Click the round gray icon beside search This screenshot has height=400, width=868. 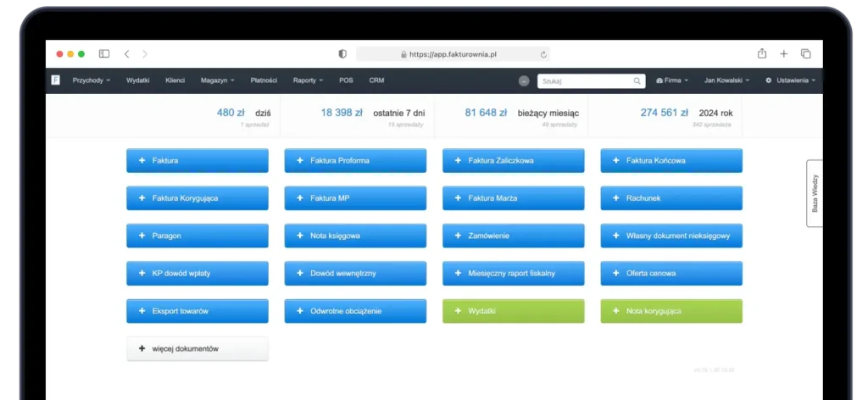[524, 81]
